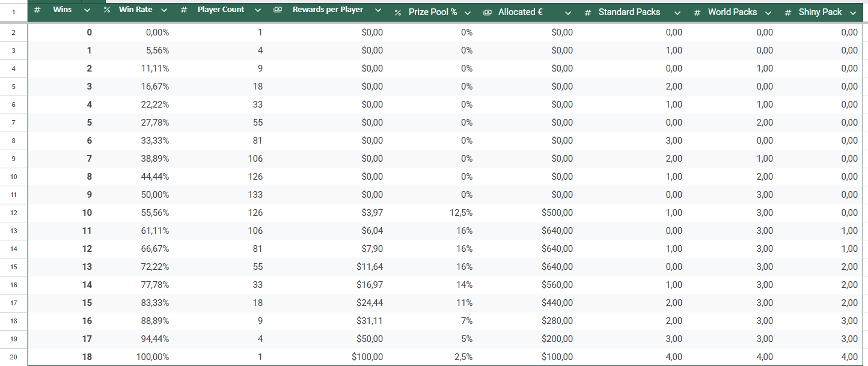Open the Wins column dropdown
This screenshot has height=366, width=868.
click(87, 10)
